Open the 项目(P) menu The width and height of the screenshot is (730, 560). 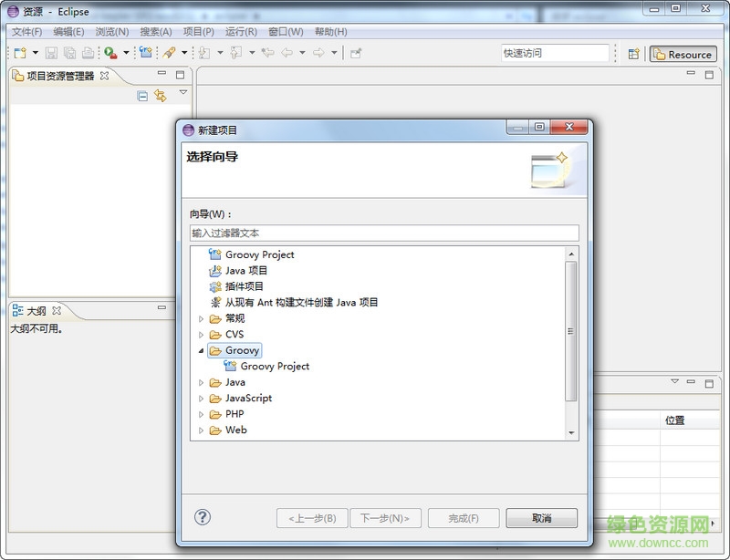[x=198, y=32]
